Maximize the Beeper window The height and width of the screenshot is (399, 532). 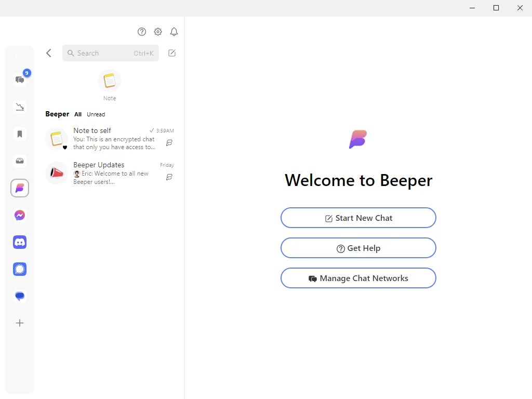pos(496,8)
